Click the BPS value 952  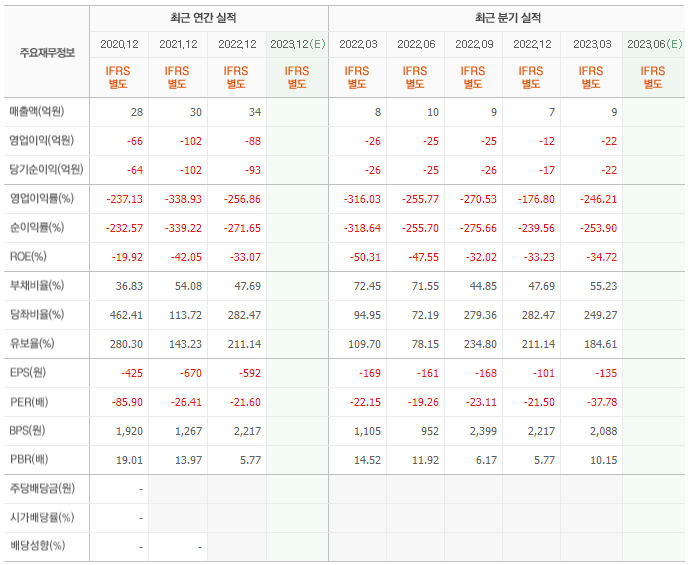coord(430,431)
